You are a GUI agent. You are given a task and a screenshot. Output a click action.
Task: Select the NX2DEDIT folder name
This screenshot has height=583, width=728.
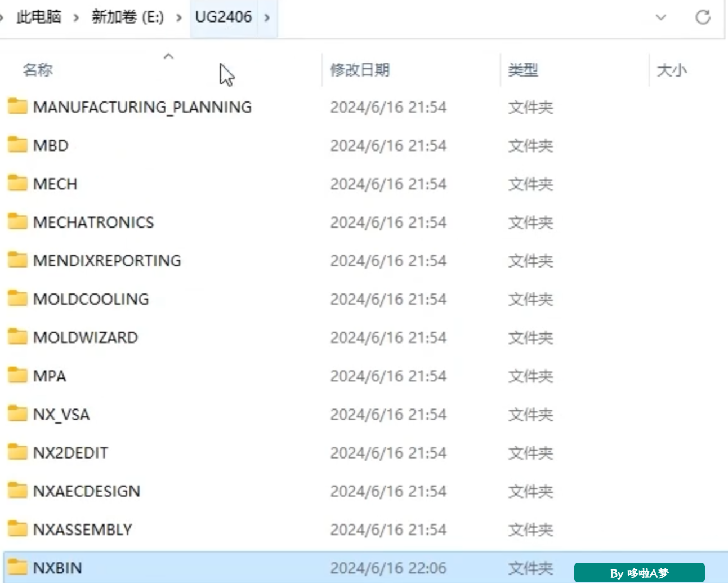(x=70, y=452)
